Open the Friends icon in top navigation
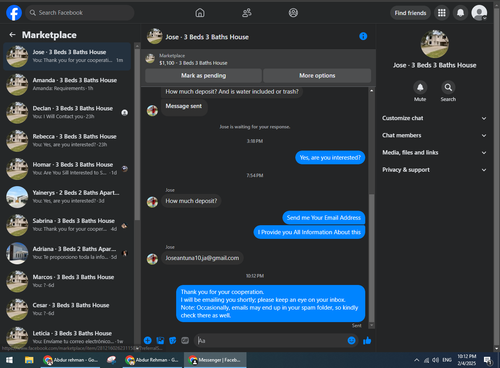This screenshot has height=368, width=500. click(247, 13)
